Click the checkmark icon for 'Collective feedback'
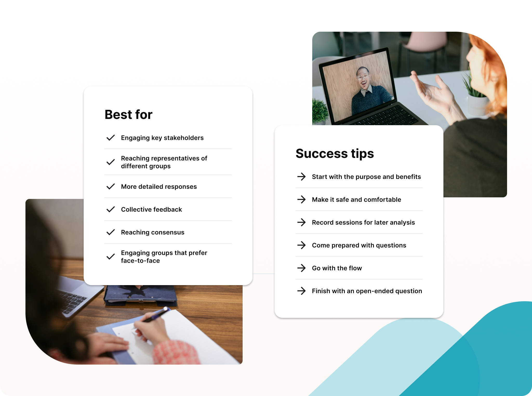Viewport: 532px width, 396px height. pyautogui.click(x=109, y=209)
